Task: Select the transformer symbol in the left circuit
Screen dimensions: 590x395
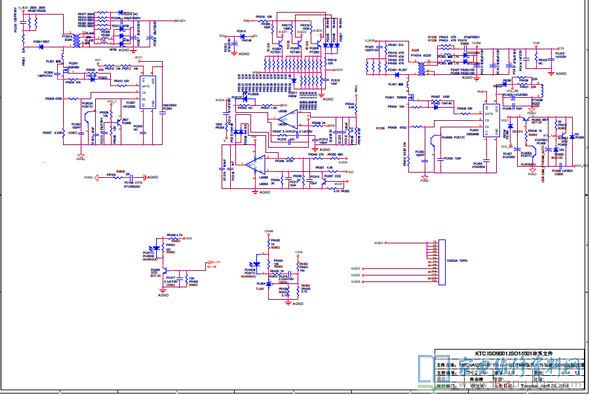Action: (x=77, y=41)
